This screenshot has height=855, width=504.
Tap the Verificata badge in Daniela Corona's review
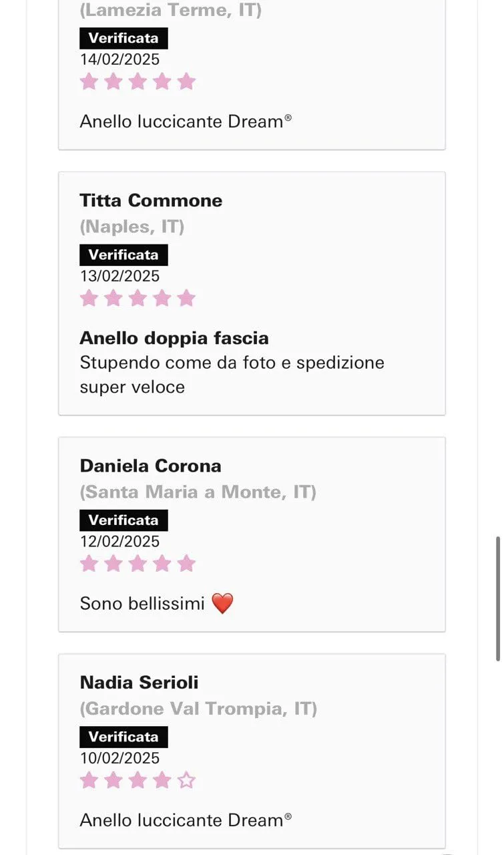pos(123,520)
